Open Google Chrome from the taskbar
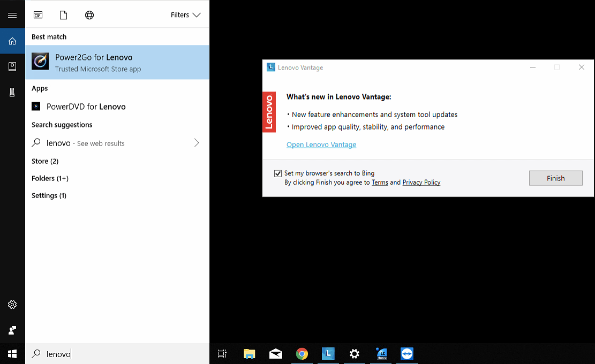The width and height of the screenshot is (595, 364). click(x=302, y=354)
